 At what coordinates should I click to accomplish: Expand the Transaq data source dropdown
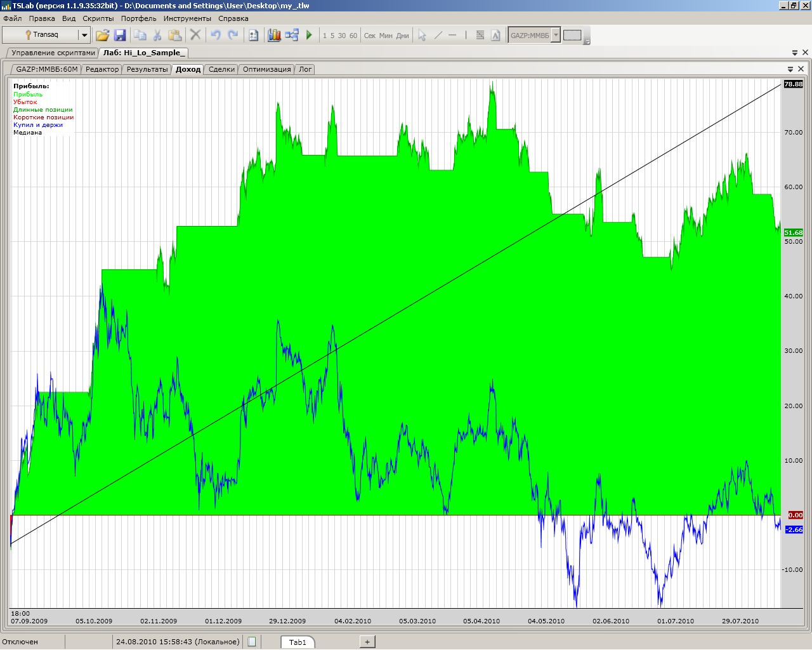point(84,35)
